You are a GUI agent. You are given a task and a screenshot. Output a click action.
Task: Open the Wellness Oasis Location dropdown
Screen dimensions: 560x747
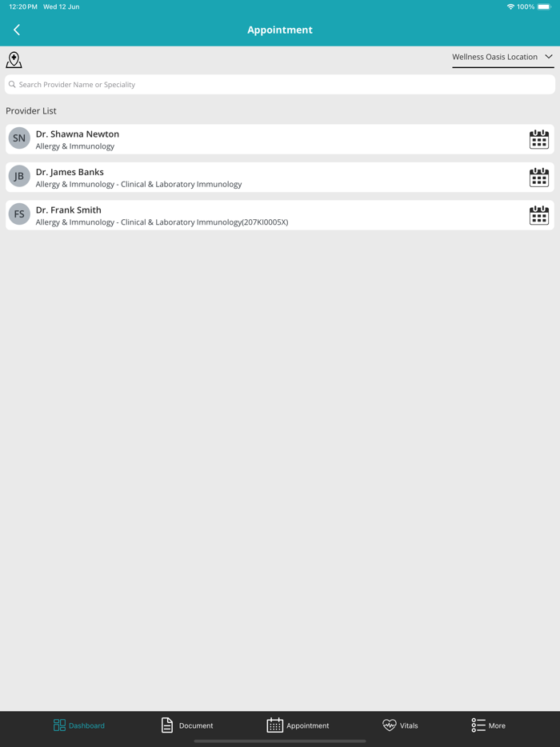pos(494,57)
